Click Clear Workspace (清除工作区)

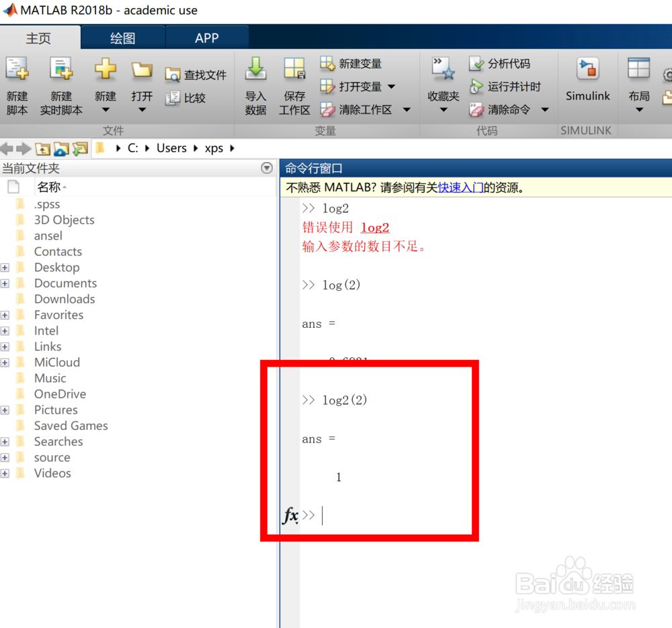tap(356, 109)
